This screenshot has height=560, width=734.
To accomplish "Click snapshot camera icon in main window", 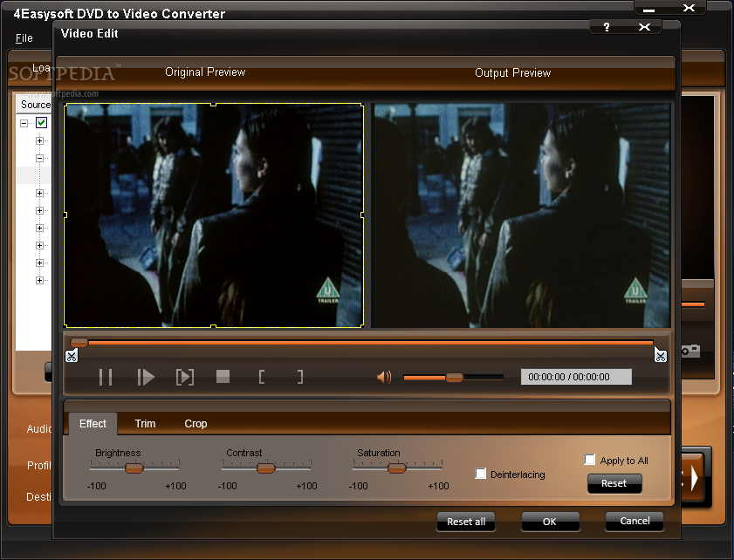I will coord(690,350).
